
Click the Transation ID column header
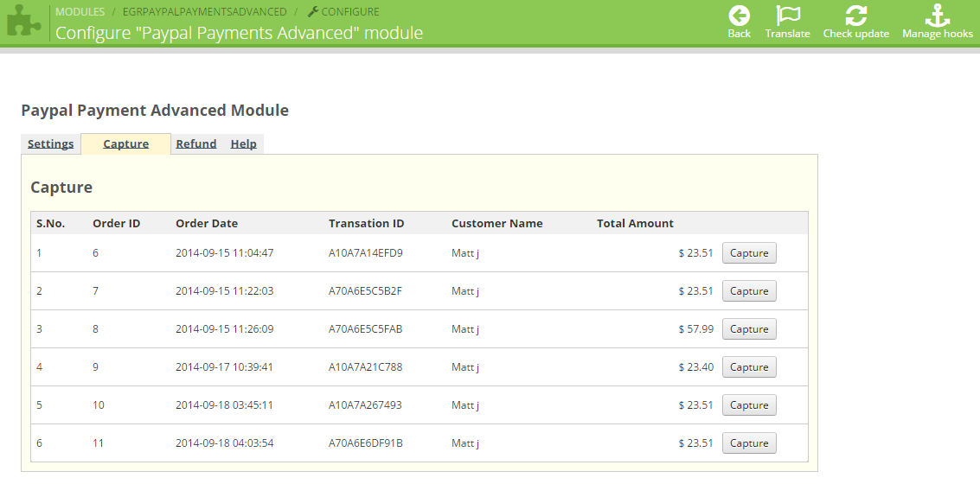tap(366, 224)
